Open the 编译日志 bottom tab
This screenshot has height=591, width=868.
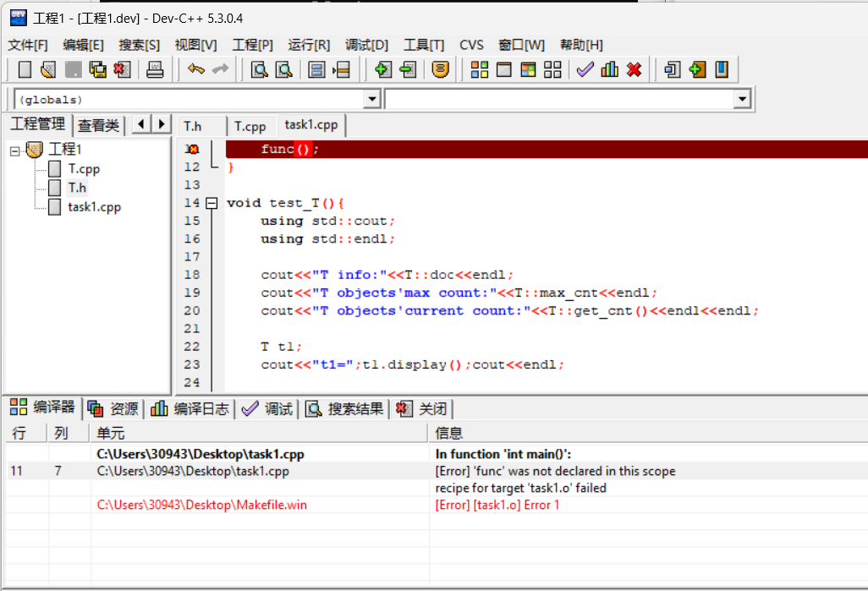(x=190, y=409)
